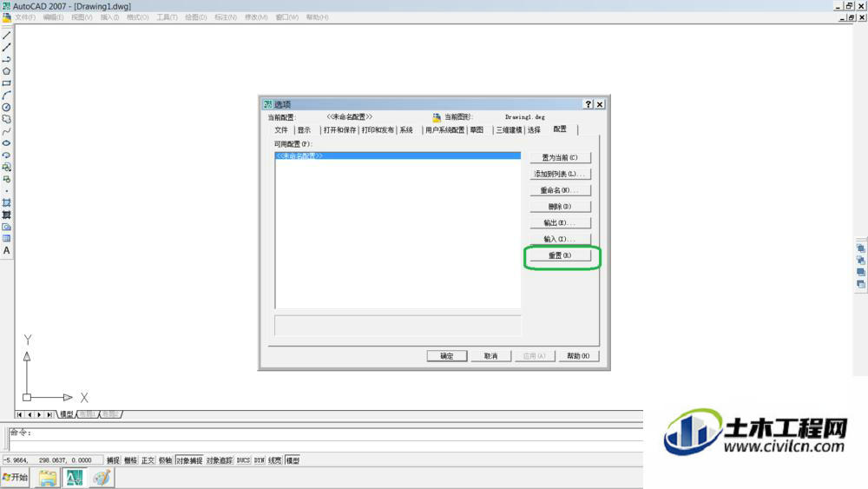
Task: Jump to last layout tab arrow
Action: 49,414
